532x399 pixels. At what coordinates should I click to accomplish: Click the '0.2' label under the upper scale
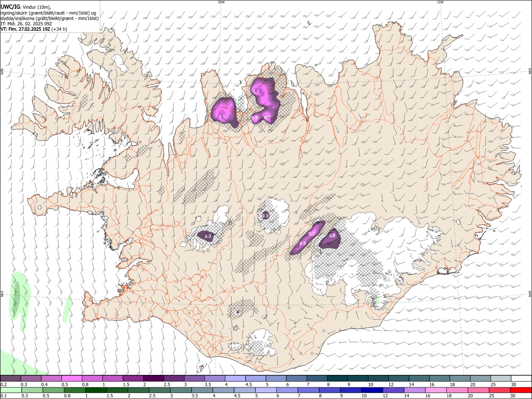tap(3, 384)
